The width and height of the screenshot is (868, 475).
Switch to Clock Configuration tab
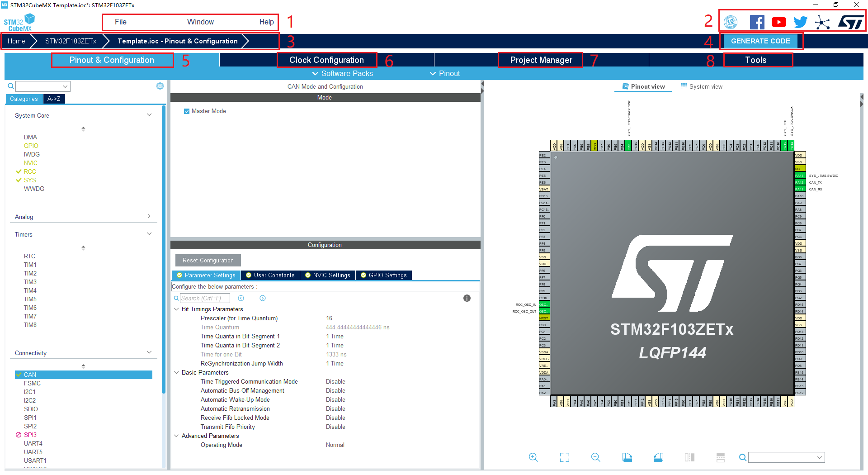(x=326, y=60)
